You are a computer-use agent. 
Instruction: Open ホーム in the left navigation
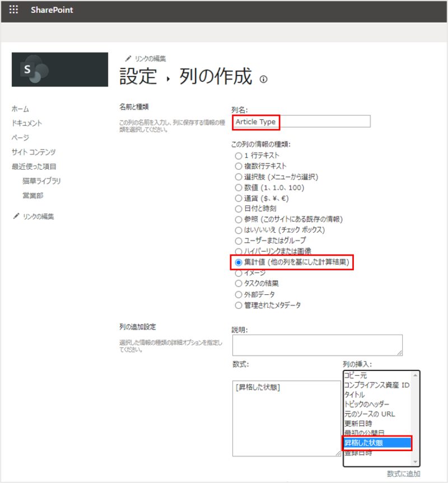coord(20,109)
